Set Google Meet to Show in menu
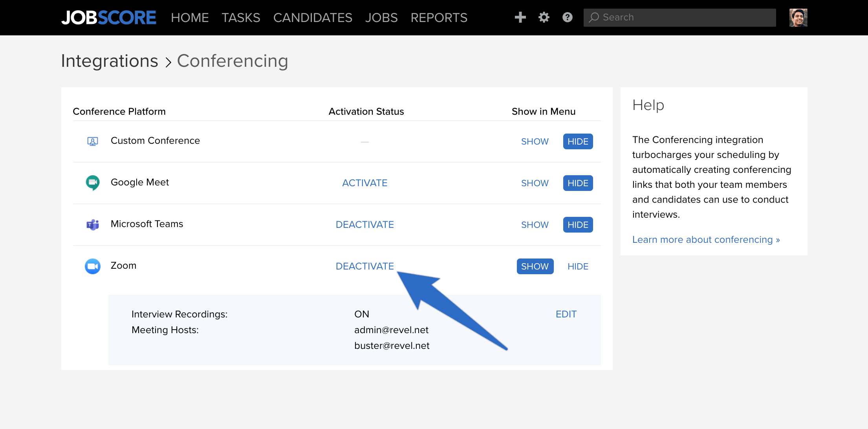Viewport: 868px width, 429px height. click(x=535, y=183)
